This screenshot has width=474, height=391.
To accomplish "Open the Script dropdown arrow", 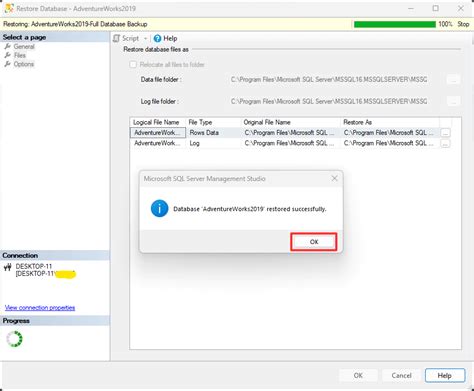I will [x=145, y=39].
